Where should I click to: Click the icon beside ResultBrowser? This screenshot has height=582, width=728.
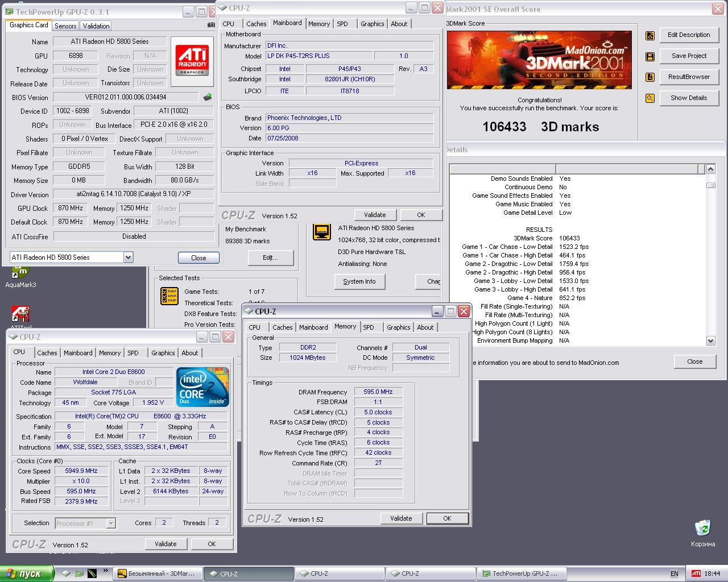650,77
